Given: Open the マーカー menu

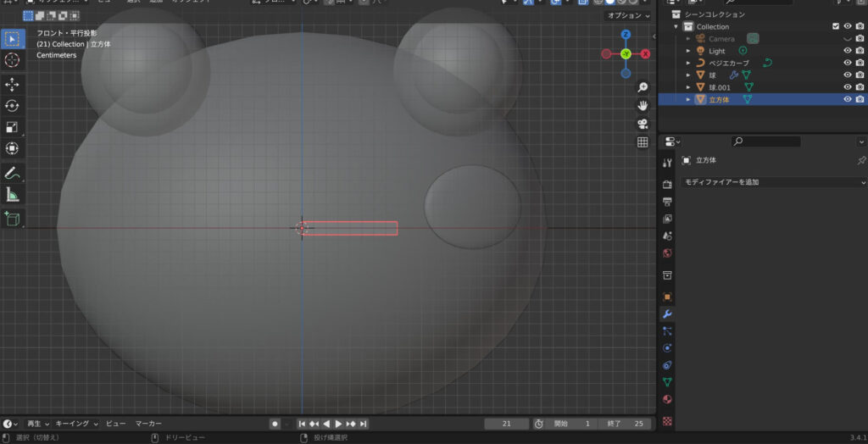Looking at the screenshot, I should [x=148, y=424].
